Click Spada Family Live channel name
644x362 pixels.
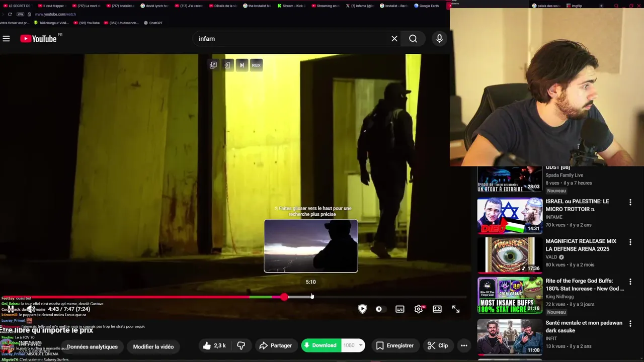[565, 175]
